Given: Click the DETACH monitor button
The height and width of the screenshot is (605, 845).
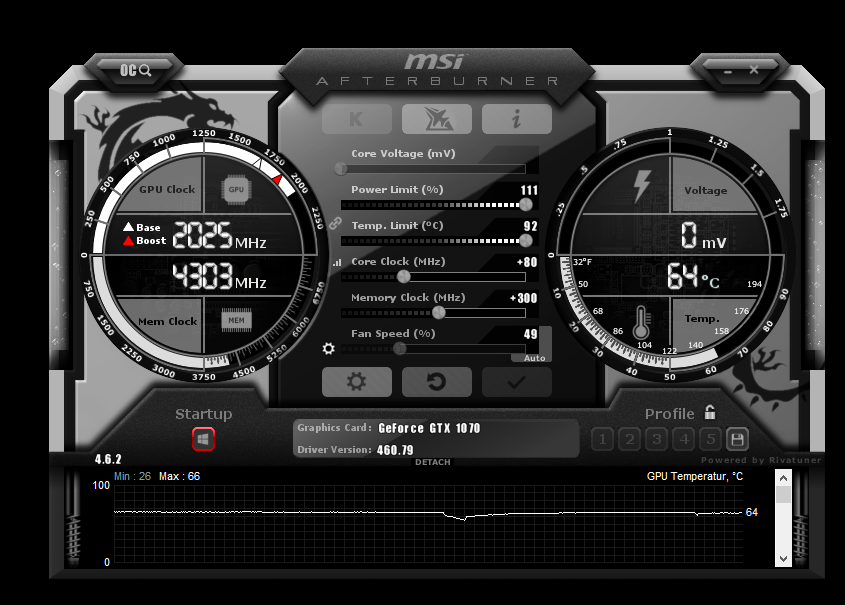Looking at the screenshot, I should 433,462.
